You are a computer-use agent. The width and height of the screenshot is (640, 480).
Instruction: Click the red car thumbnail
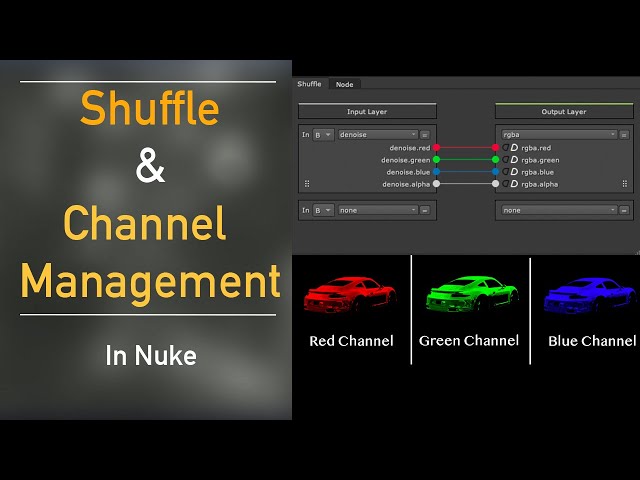tap(350, 295)
